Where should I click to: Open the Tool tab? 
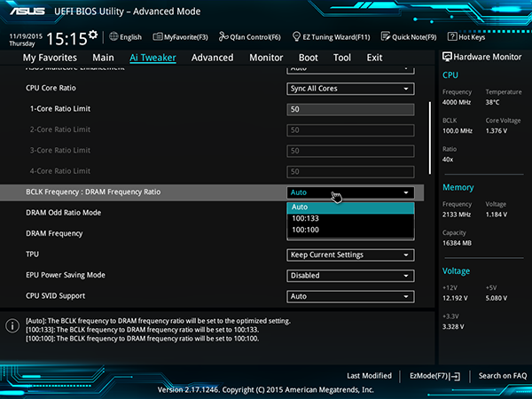coord(342,58)
